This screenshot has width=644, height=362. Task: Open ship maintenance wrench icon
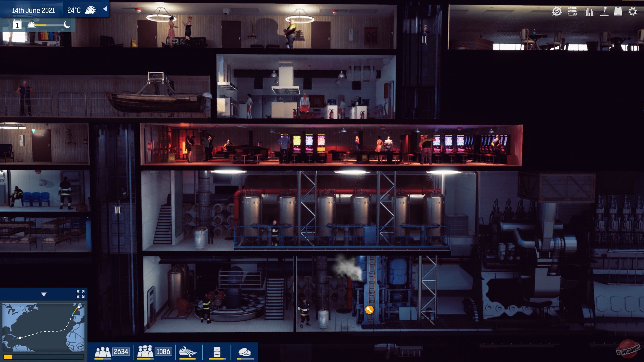coord(187,352)
